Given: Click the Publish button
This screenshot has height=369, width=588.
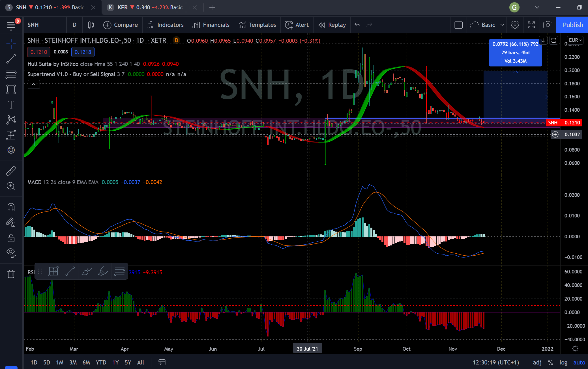Looking at the screenshot, I should [573, 25].
